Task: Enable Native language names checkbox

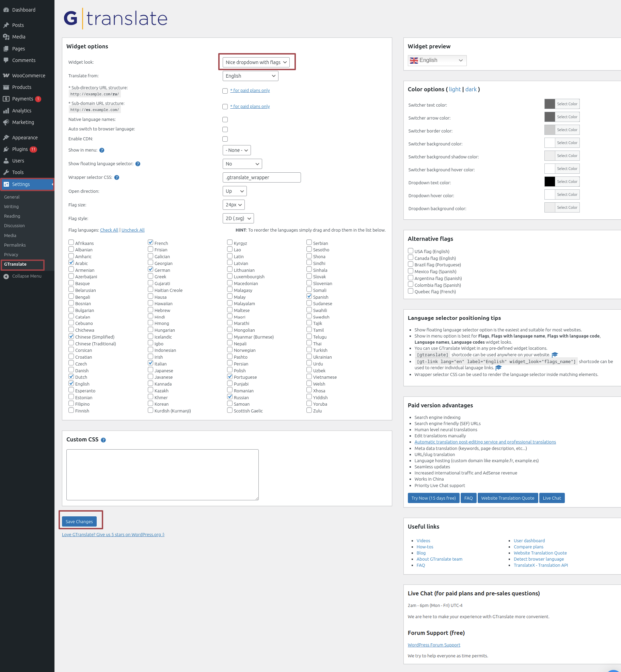Action: 225,120
